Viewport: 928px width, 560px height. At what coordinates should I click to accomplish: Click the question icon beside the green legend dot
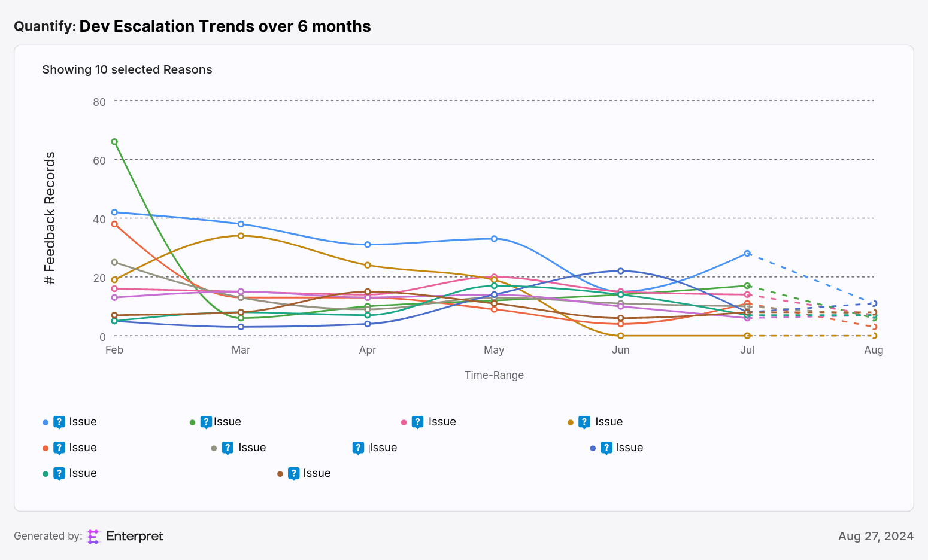[x=206, y=422]
